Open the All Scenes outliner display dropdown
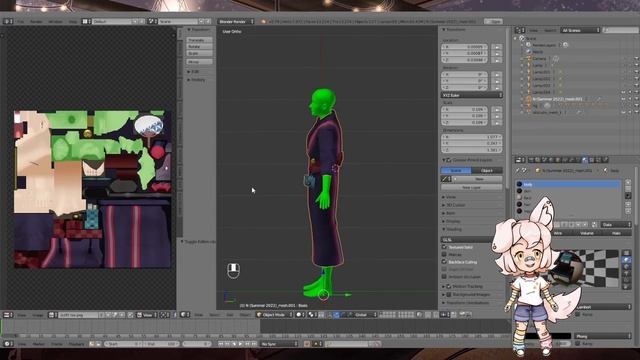This screenshot has width=640, height=360. [580, 30]
